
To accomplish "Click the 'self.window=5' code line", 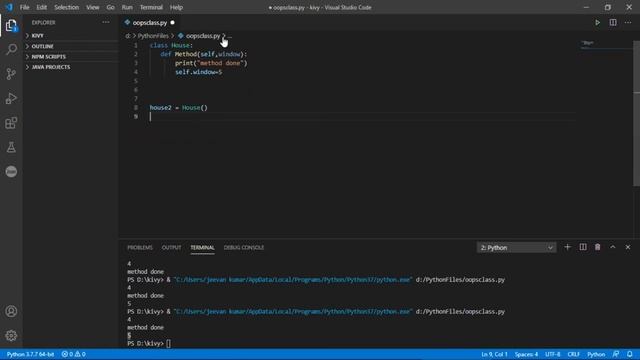I will point(199,72).
